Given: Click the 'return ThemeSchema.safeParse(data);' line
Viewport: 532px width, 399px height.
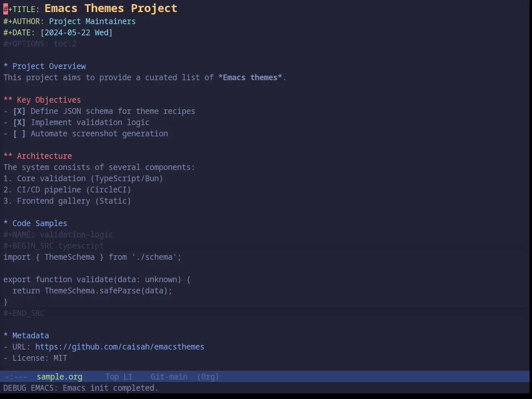Looking at the screenshot, I should 92,291.
